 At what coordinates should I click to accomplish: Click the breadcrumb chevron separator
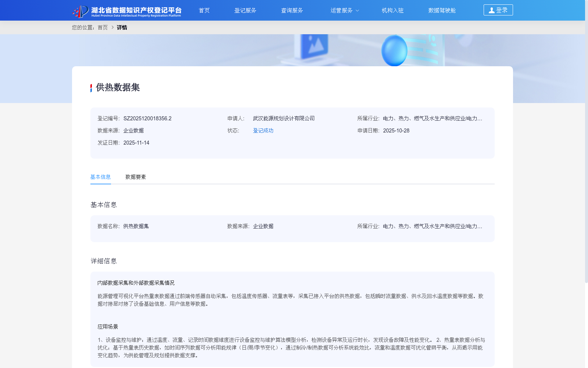pyautogui.click(x=112, y=28)
